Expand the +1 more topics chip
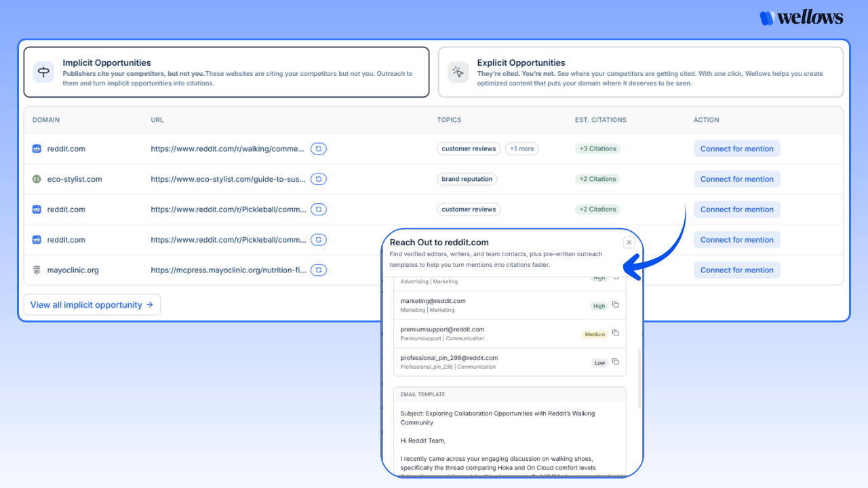 point(522,148)
